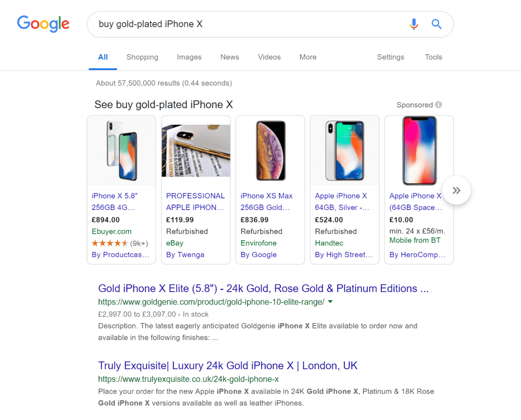Click the gold-plated eBay iPhone thumbnail
521x420 pixels.
196,151
